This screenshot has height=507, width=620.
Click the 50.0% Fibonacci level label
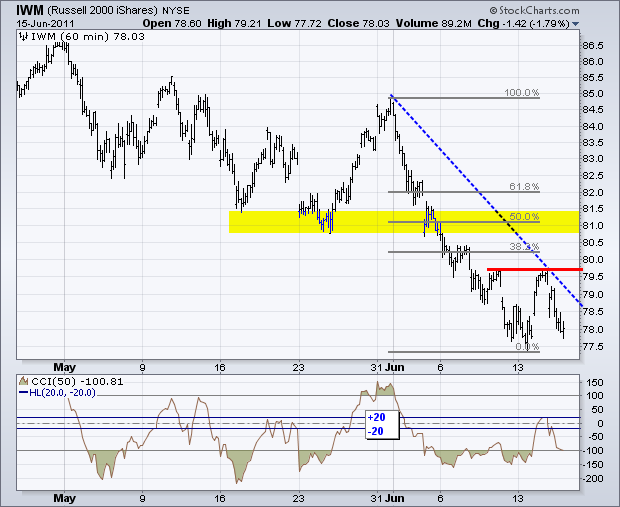524,216
